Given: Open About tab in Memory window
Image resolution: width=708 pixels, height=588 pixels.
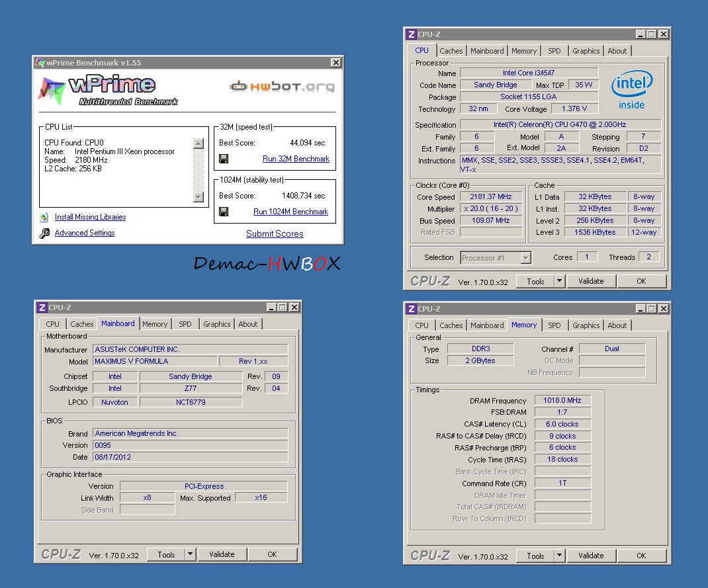Looking at the screenshot, I should [617, 325].
